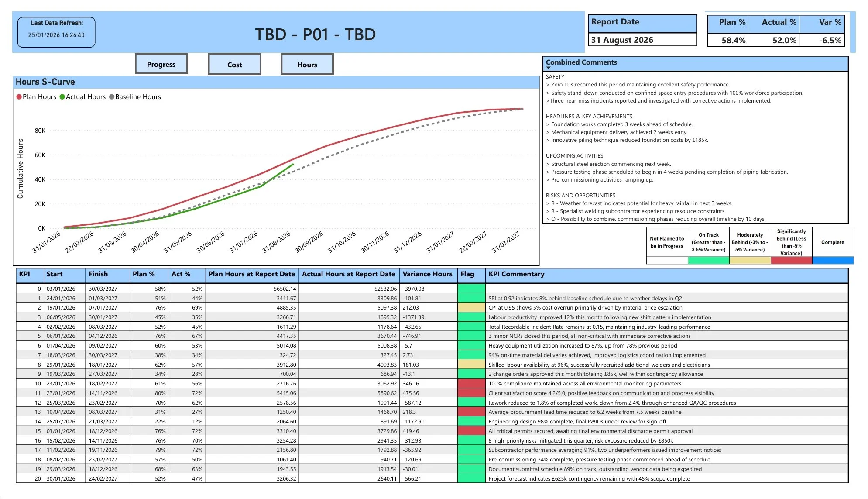This screenshot has width=868, height=499.
Task: Click the green flag on KPI row 0
Action: [x=471, y=289]
